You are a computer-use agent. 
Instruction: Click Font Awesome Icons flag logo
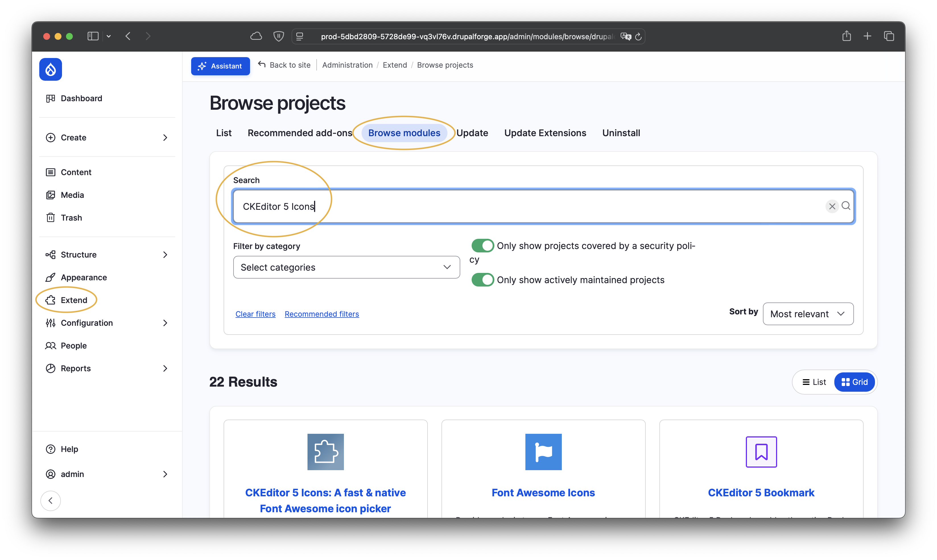(x=543, y=452)
